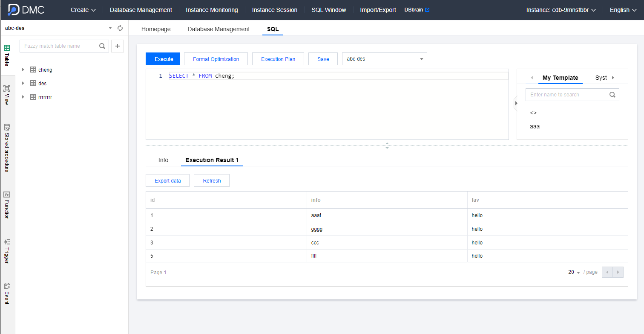Open the DBbrain external link

(417, 10)
